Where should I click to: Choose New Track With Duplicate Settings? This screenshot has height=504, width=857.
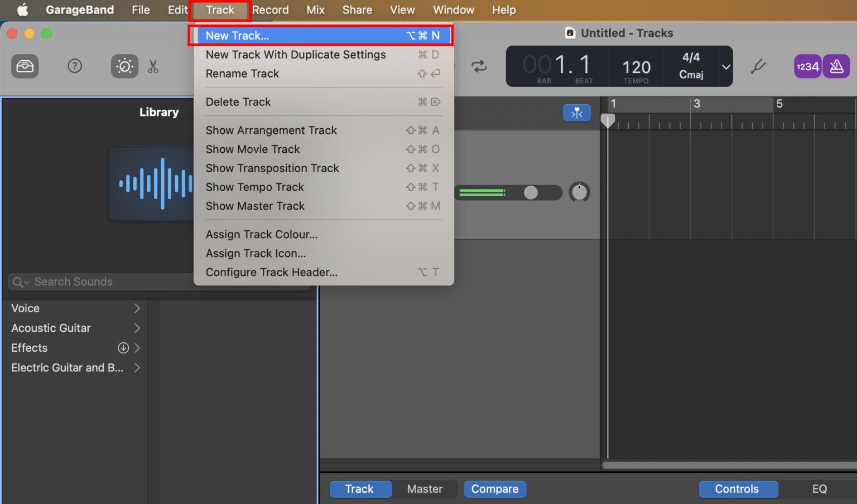[324, 55]
